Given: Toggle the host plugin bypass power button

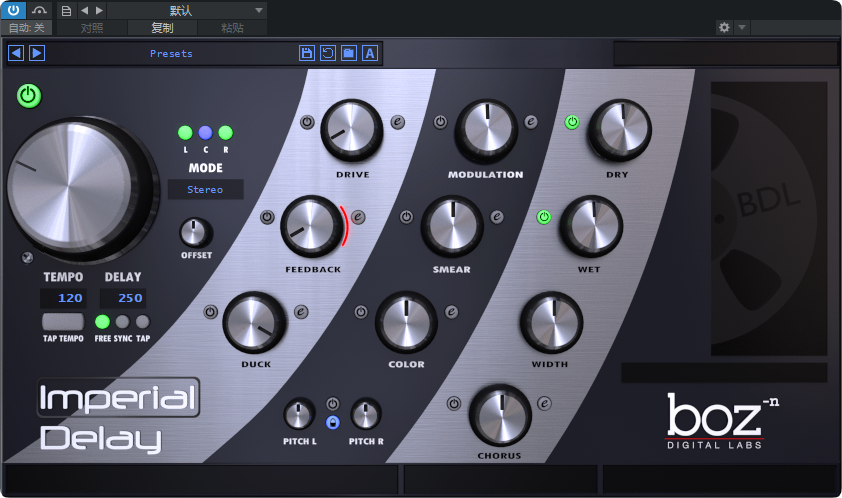Looking at the screenshot, I should pos(13,10).
